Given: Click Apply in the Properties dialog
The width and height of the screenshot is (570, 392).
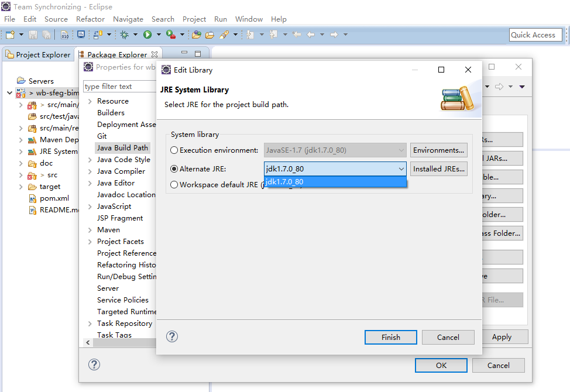Looking at the screenshot, I should pos(502,337).
